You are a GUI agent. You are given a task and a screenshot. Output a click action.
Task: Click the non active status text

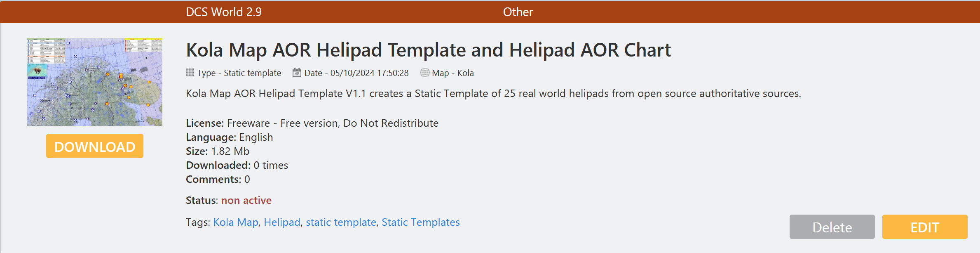pyautogui.click(x=246, y=200)
